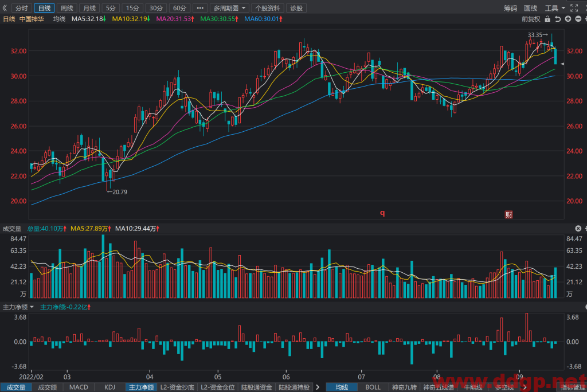Show more overlay indicators with right chevron
The width and height of the screenshot is (587, 392).
(525, 387)
